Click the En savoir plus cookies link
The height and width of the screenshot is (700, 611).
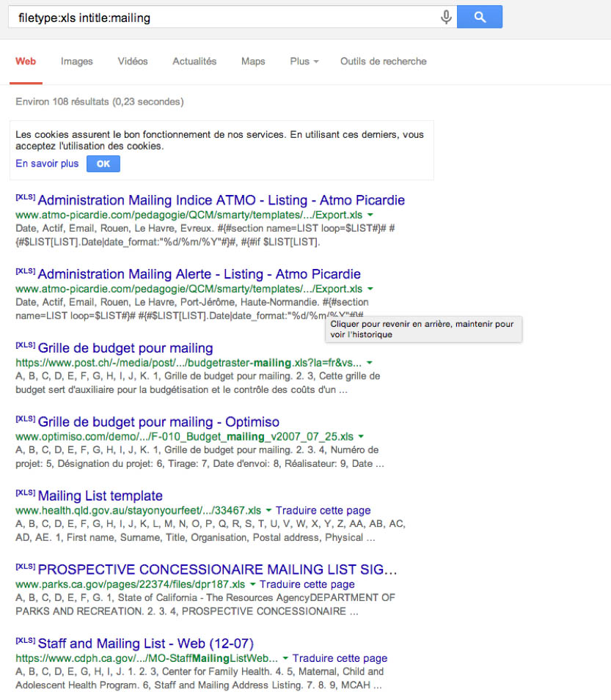(47, 163)
